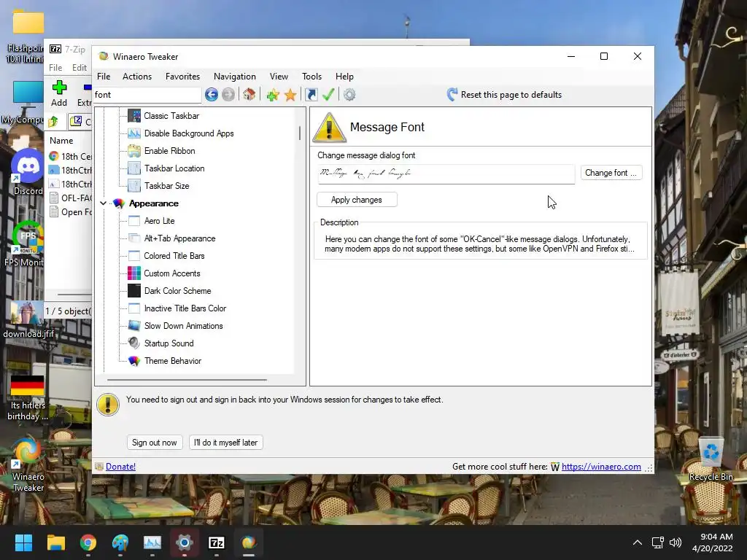Add this page to favorites (green plus star)
The image size is (747, 560).
pyautogui.click(x=273, y=95)
